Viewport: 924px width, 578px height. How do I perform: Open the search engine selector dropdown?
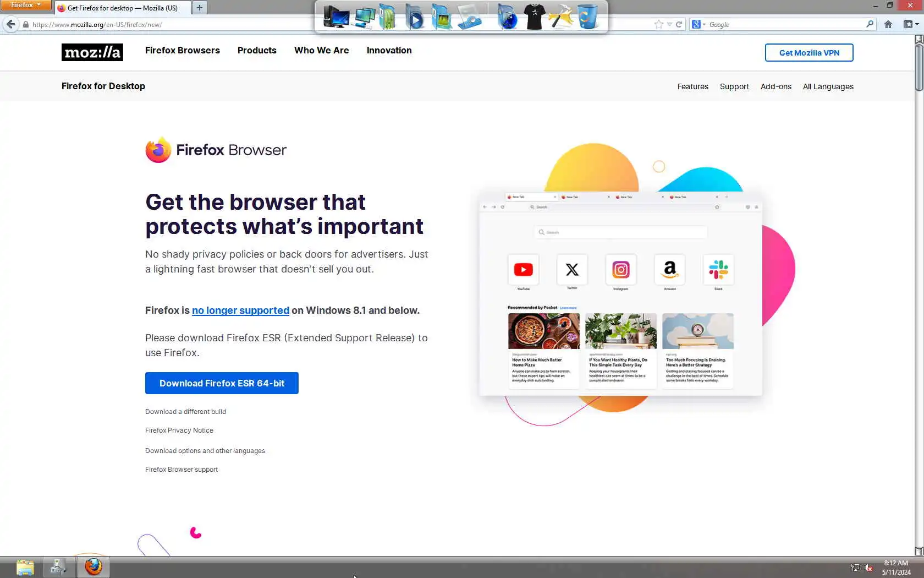[698, 24]
